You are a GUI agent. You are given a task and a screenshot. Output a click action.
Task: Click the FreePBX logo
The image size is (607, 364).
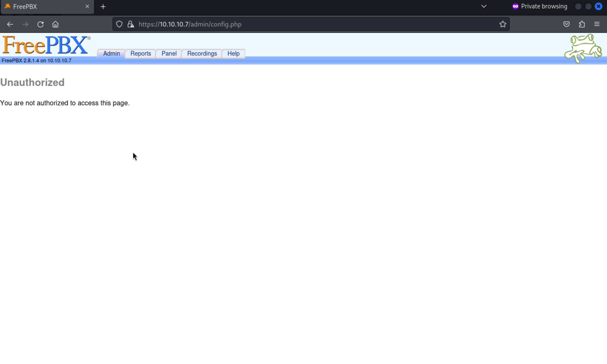(46, 45)
